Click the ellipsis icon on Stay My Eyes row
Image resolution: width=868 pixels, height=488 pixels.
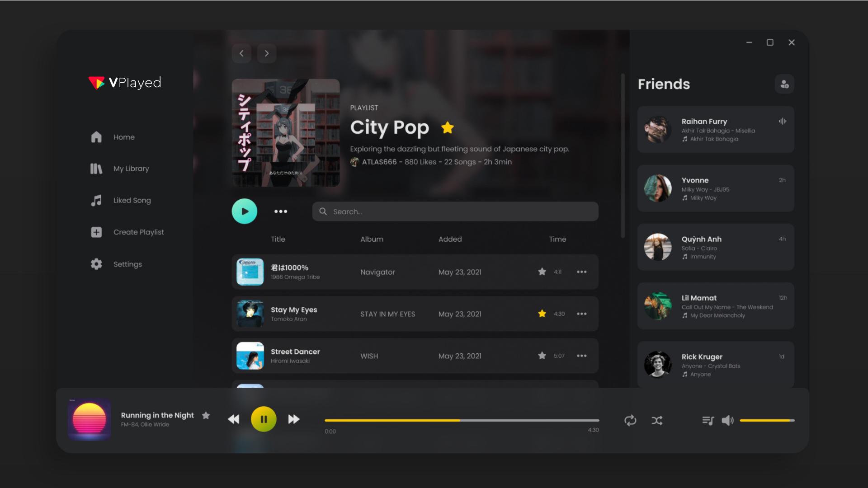(x=581, y=314)
